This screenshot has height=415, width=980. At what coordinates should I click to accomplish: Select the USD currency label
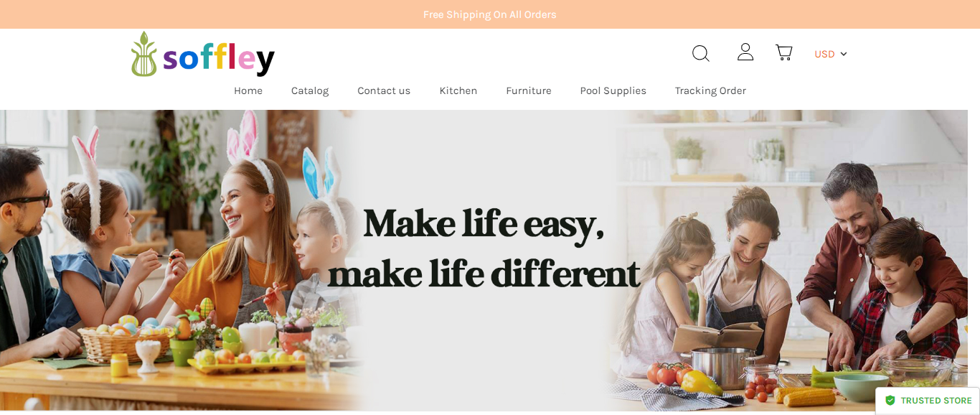tap(824, 54)
